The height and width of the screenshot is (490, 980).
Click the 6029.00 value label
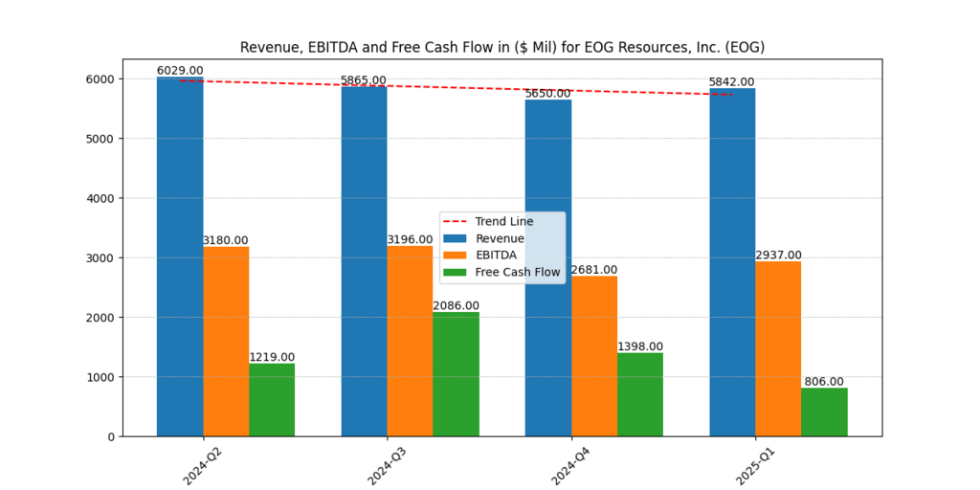[x=180, y=71]
